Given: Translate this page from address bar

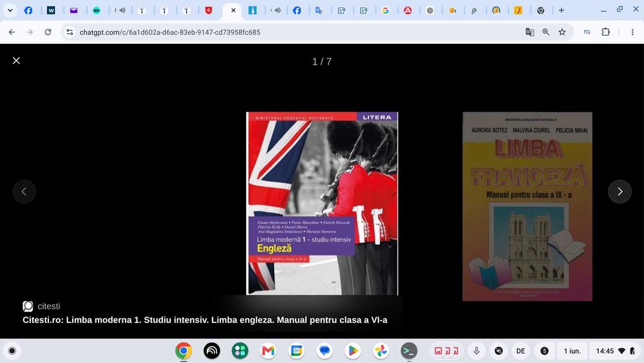Looking at the screenshot, I should click(530, 32).
